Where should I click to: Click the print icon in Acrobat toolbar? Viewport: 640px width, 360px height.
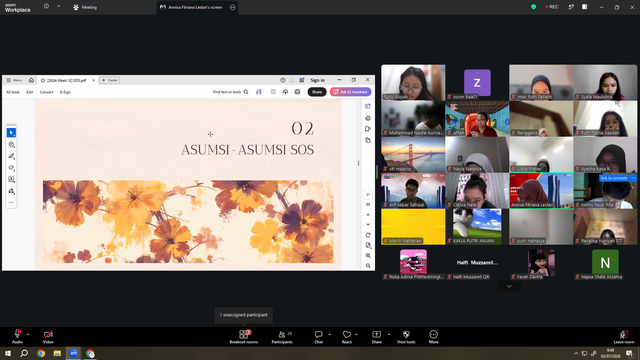297,92
